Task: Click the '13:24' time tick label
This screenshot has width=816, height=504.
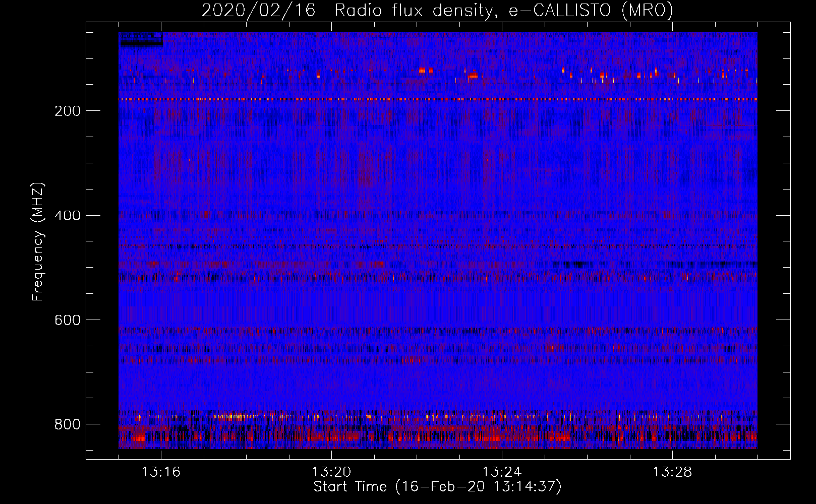Action: 502,472
